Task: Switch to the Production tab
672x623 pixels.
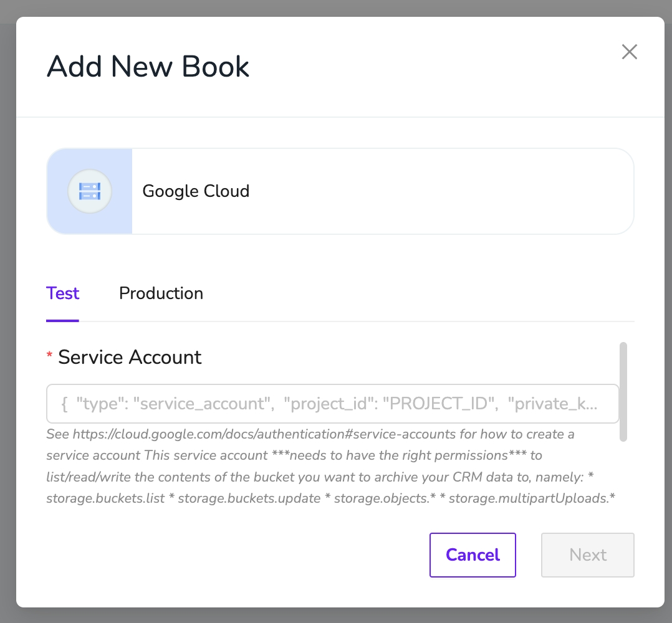Action: (x=161, y=293)
